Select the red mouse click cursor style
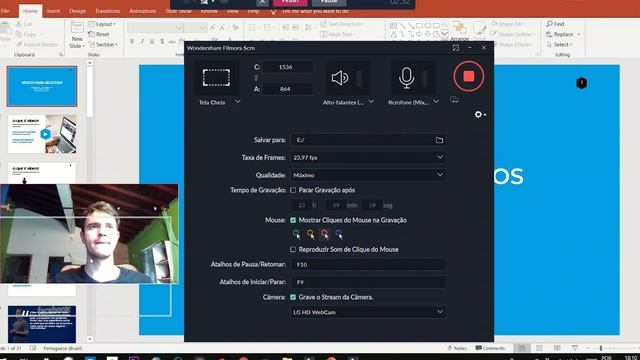 (324, 234)
